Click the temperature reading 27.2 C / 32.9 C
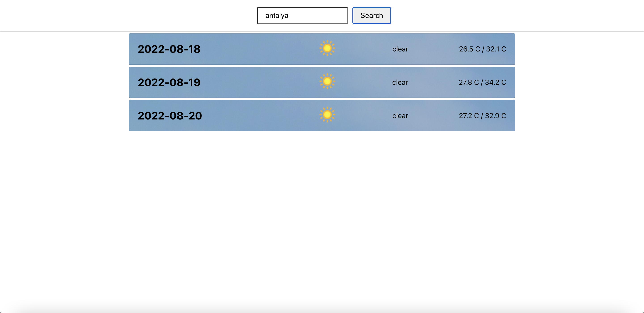This screenshot has width=644, height=313. [482, 116]
